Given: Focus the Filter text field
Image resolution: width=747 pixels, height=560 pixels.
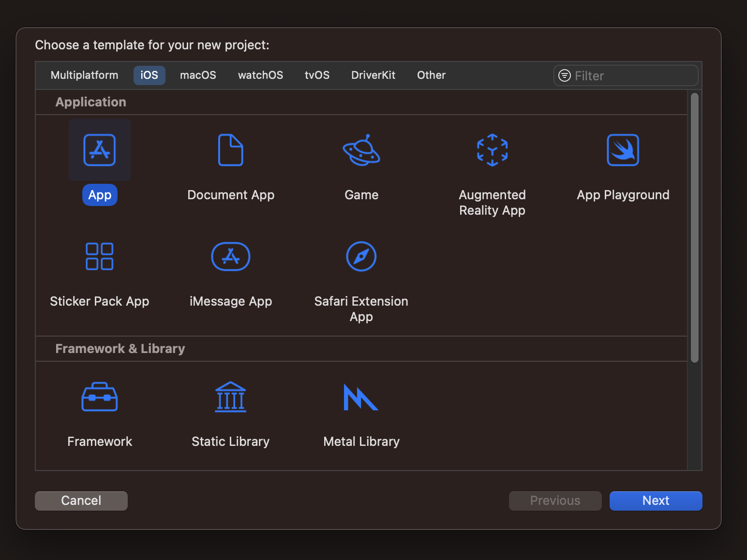Looking at the screenshot, I should click(626, 75).
